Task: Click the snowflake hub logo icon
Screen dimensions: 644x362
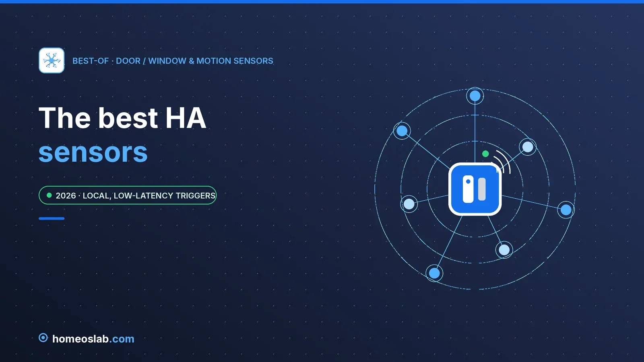Action: tap(52, 60)
